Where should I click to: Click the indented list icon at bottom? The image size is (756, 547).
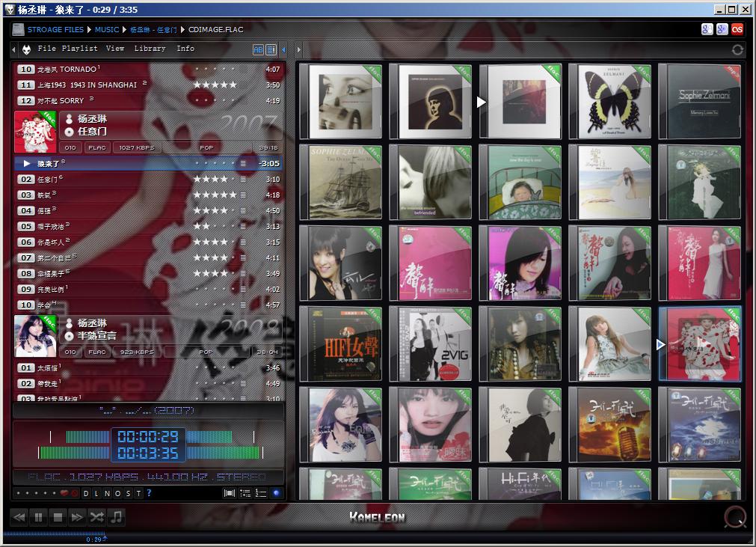245,493
